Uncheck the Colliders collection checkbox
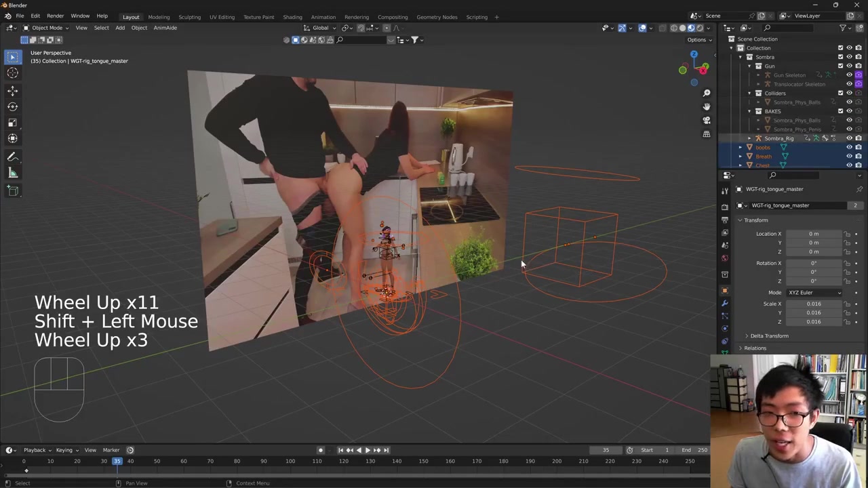The image size is (868, 488). pyautogui.click(x=840, y=93)
